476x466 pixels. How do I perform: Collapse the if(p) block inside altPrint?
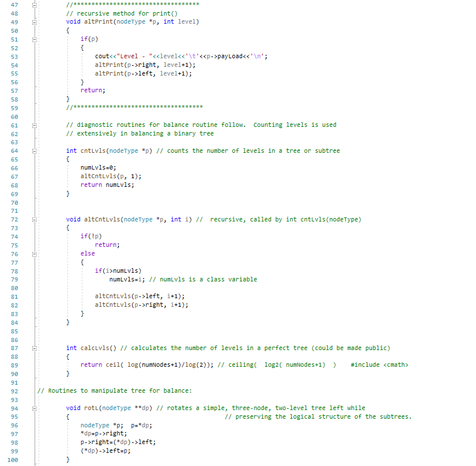pos(36,39)
